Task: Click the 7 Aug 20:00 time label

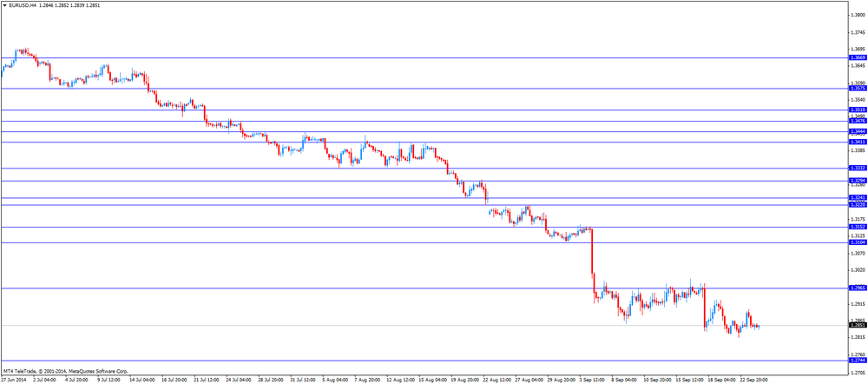Action: pyautogui.click(x=366, y=381)
